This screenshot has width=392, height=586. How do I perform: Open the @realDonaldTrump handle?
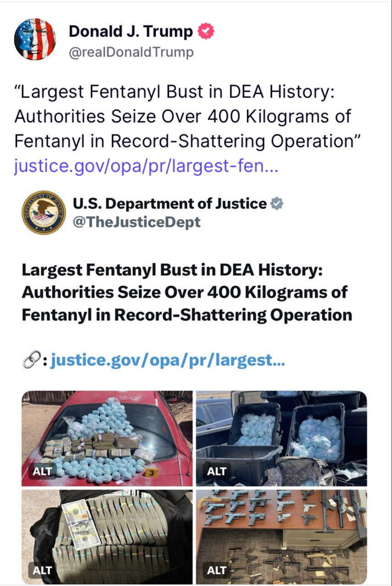pyautogui.click(x=131, y=53)
